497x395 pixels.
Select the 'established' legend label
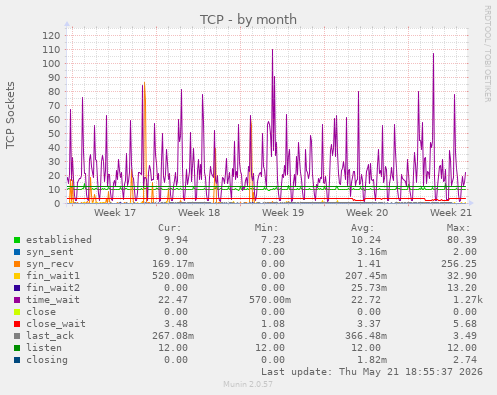pyautogui.click(x=59, y=240)
